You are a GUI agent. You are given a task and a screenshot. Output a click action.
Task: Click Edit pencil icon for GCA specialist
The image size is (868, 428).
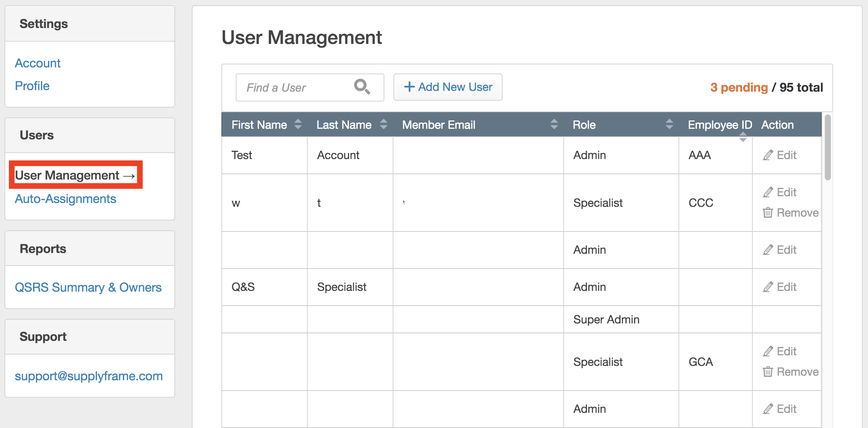point(768,351)
